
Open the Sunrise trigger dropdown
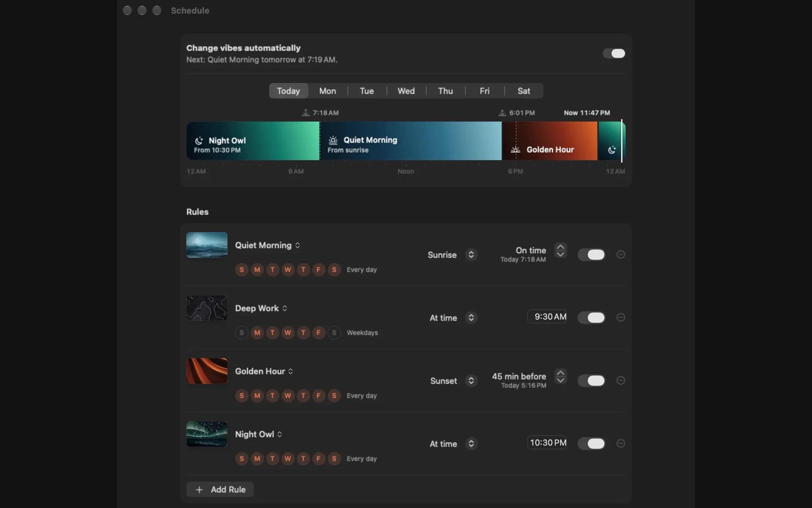452,255
